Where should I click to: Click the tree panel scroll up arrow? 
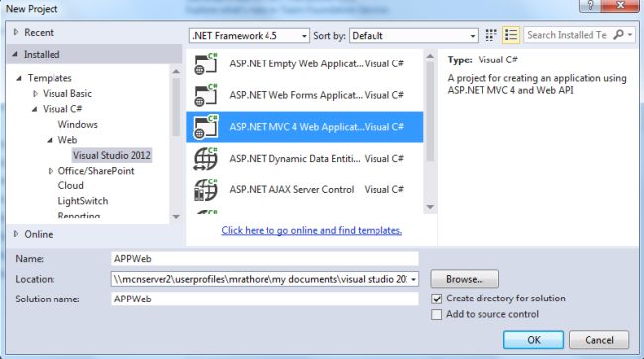(x=176, y=72)
